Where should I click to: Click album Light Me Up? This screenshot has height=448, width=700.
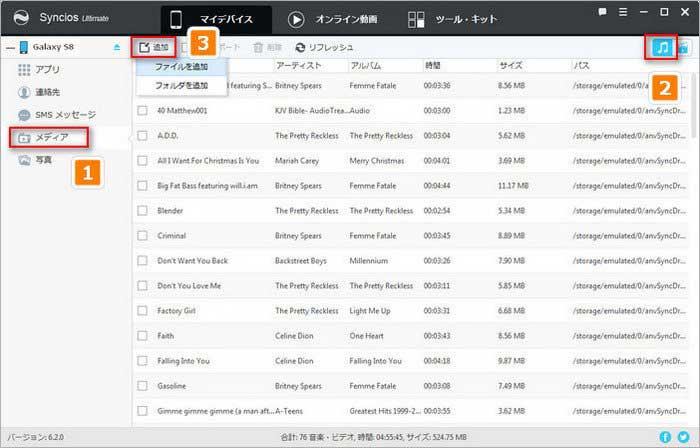point(370,311)
